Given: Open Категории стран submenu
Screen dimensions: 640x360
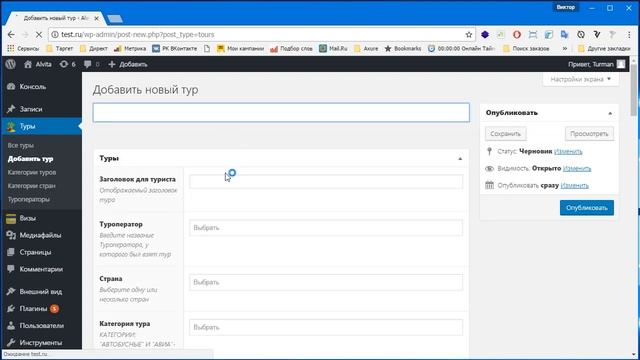Looking at the screenshot, I should [x=31, y=186].
